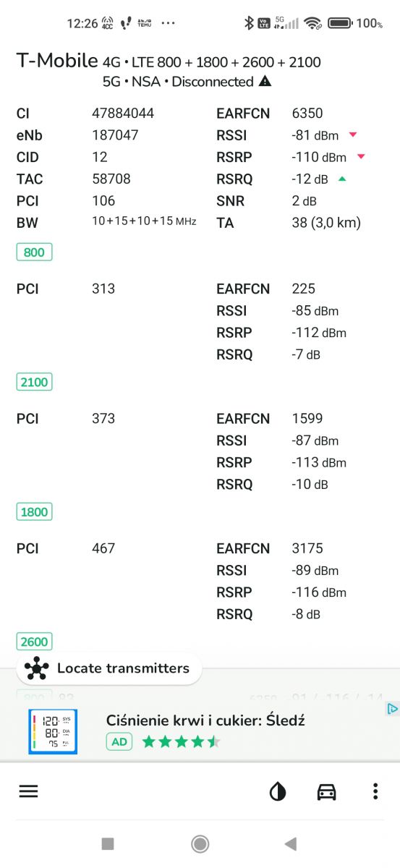Tap the recent apps square button
The width and height of the screenshot is (400, 868).
(x=108, y=843)
